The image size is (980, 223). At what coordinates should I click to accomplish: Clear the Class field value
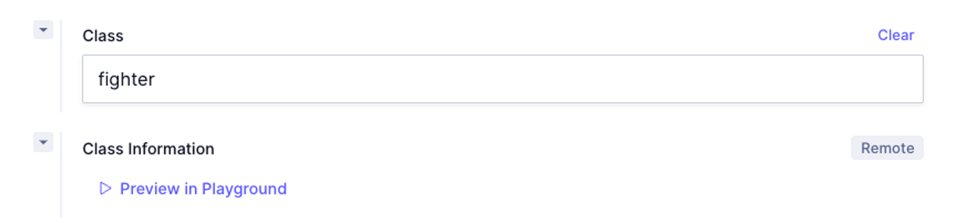[x=895, y=35]
